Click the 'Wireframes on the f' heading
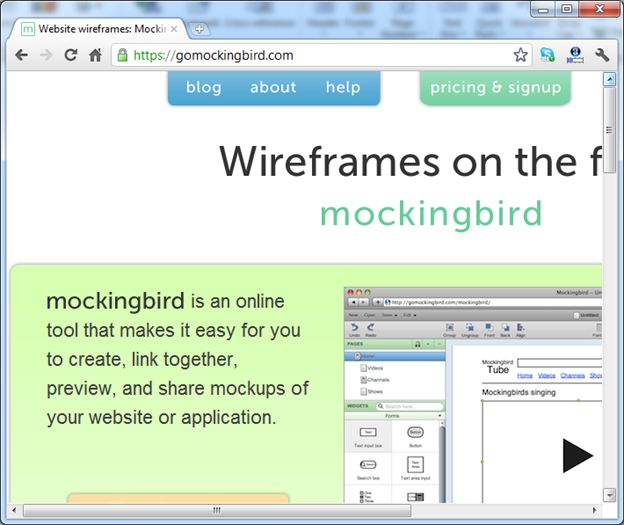The width and height of the screenshot is (624, 525). point(410,161)
